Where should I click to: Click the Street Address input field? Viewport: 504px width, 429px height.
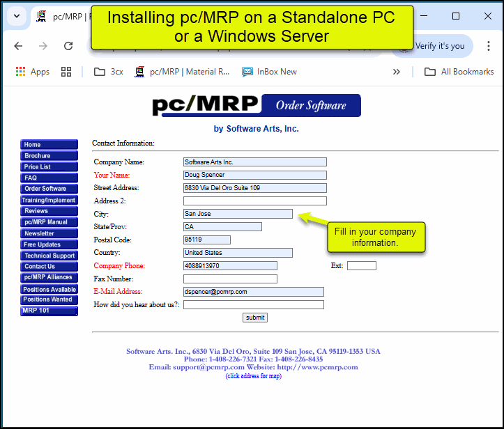click(x=255, y=188)
